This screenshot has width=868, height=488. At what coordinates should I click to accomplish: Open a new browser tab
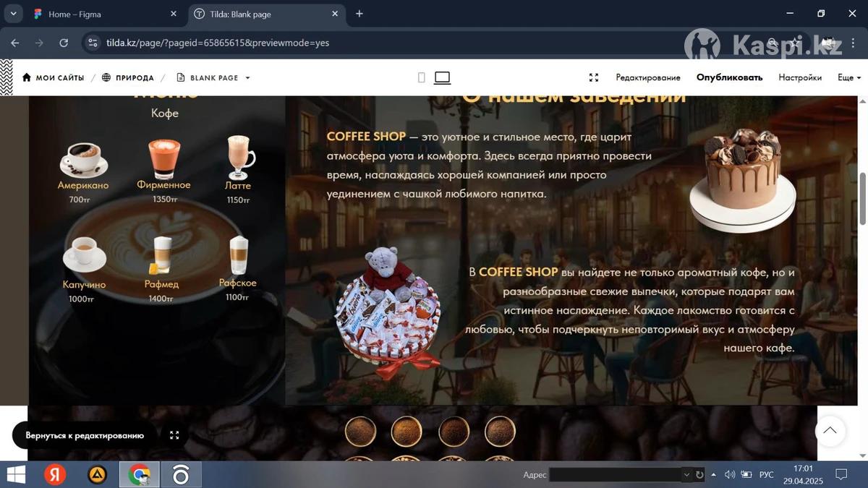click(359, 14)
